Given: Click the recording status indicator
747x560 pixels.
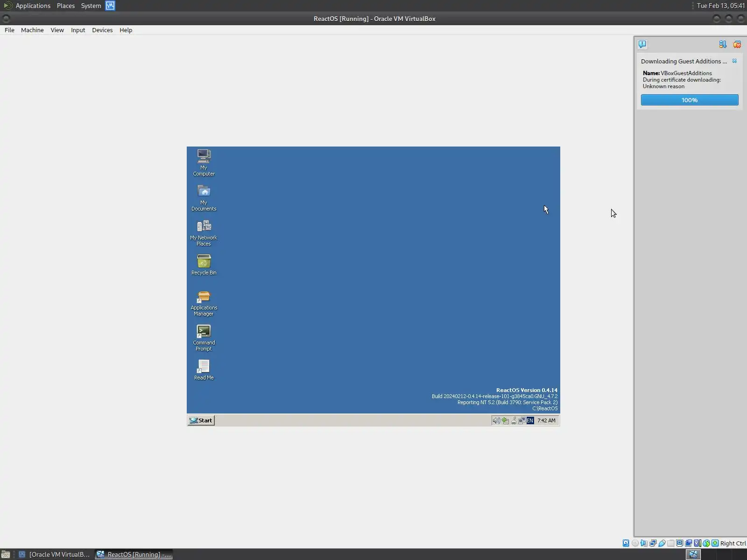Looking at the screenshot, I should (688, 543).
